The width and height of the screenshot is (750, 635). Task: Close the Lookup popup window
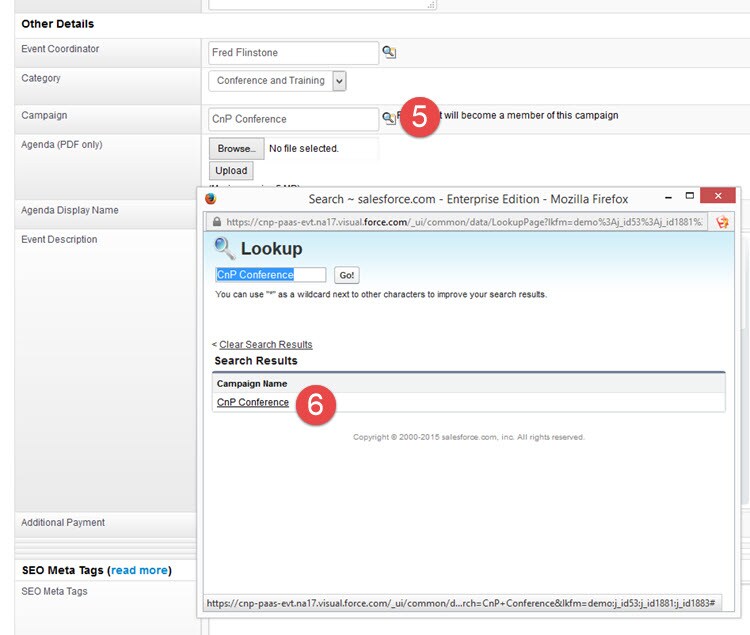click(717, 196)
